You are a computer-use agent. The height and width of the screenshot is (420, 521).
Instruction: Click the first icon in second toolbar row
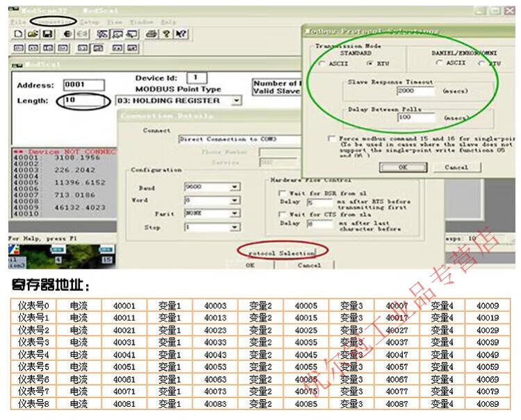18,48
